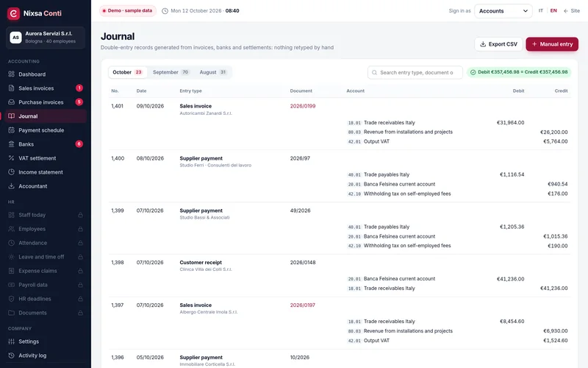
Task: Click the Export CSV button
Action: (499, 44)
